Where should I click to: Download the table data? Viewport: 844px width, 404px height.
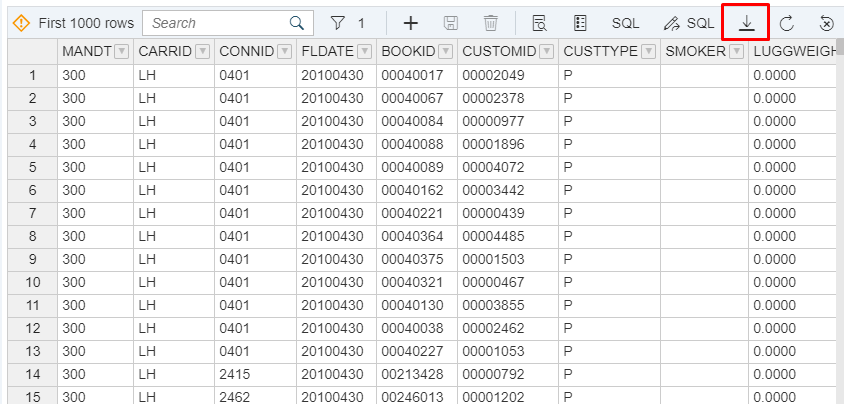click(x=746, y=23)
